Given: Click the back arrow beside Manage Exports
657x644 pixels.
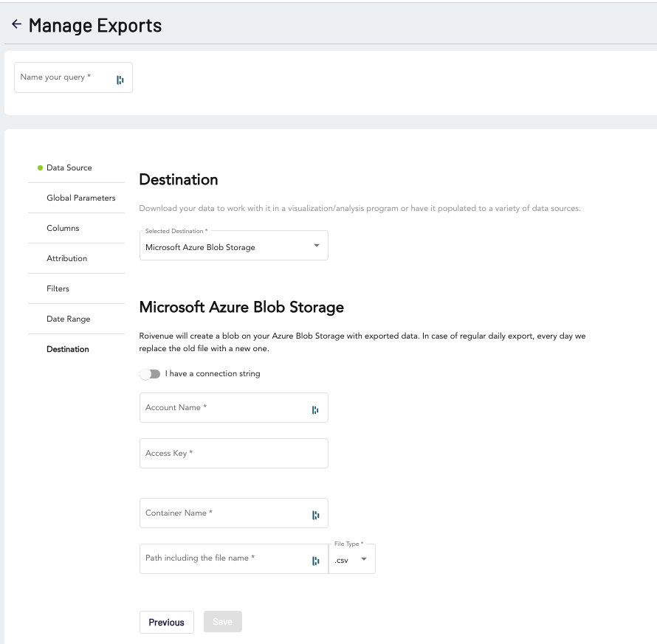Looking at the screenshot, I should 16,24.
